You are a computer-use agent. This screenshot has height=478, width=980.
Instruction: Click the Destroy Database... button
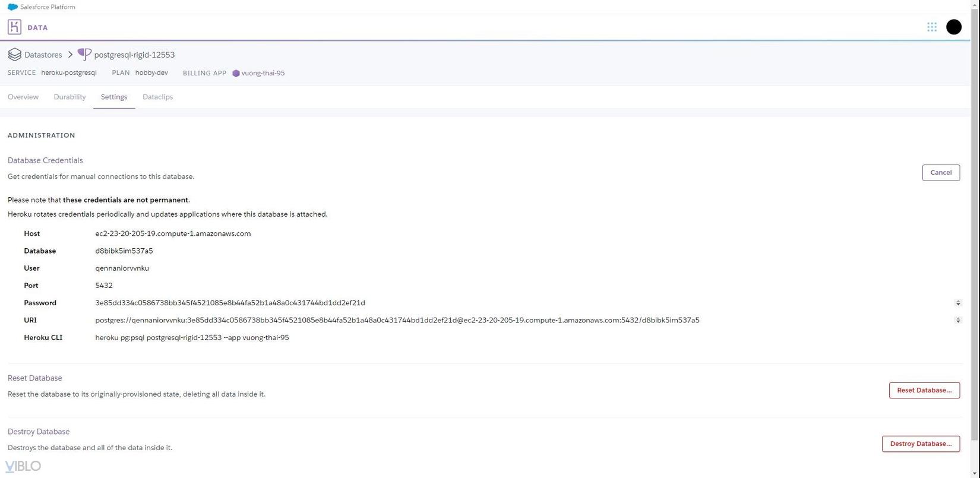pos(921,444)
